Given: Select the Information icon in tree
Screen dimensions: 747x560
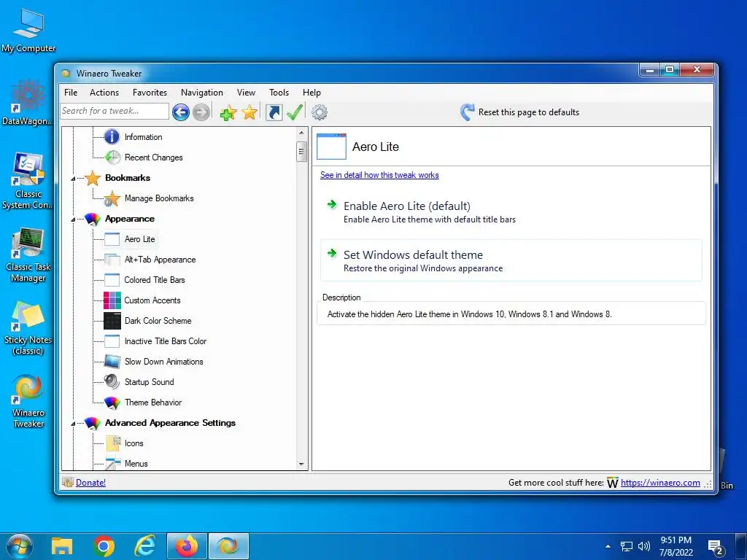Looking at the screenshot, I should point(112,136).
